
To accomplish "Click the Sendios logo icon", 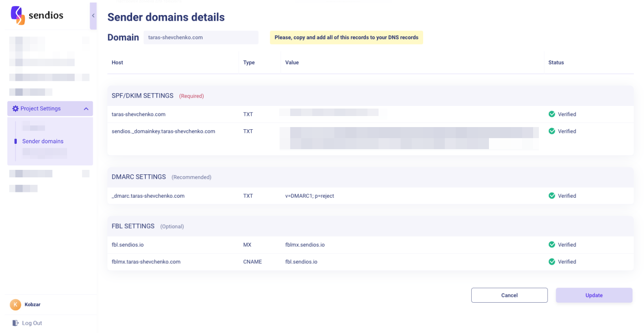I will (x=18, y=15).
